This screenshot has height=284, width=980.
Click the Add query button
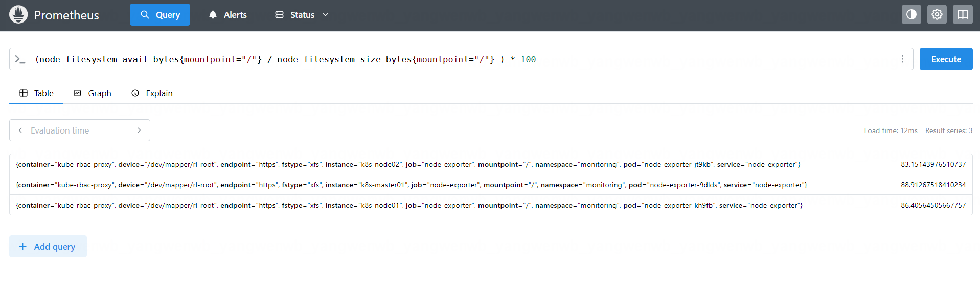48,247
